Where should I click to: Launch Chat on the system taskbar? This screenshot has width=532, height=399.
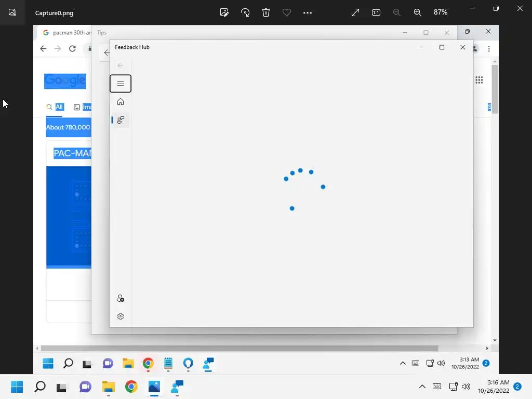[85, 387]
